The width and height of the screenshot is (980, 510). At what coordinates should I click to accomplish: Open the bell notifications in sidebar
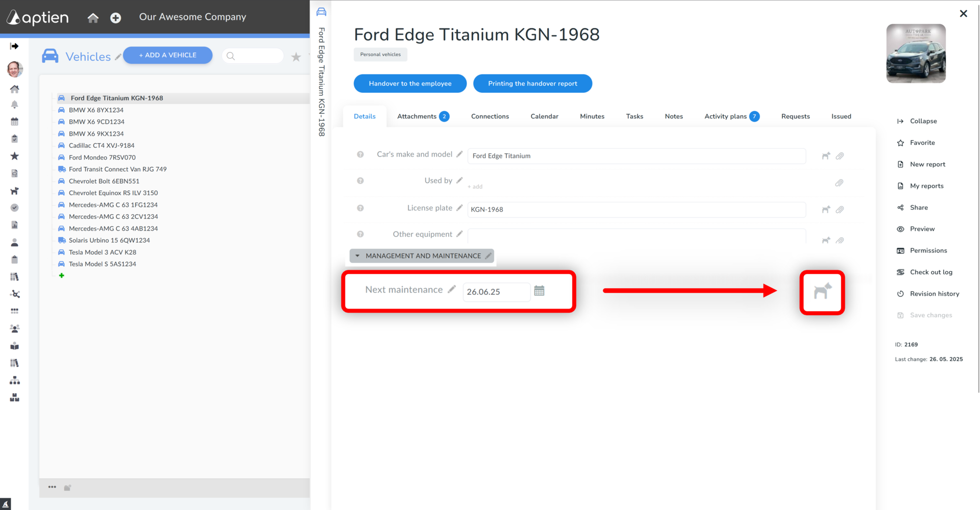point(15,105)
